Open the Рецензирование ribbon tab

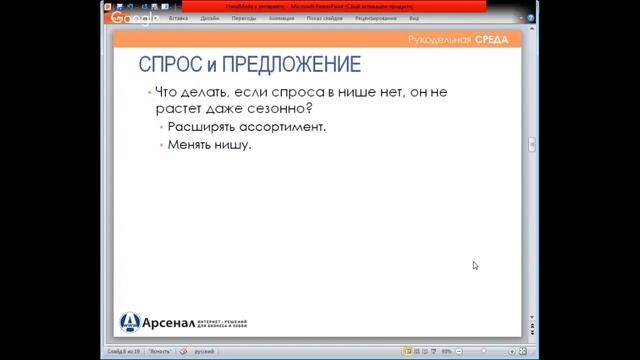[376, 18]
